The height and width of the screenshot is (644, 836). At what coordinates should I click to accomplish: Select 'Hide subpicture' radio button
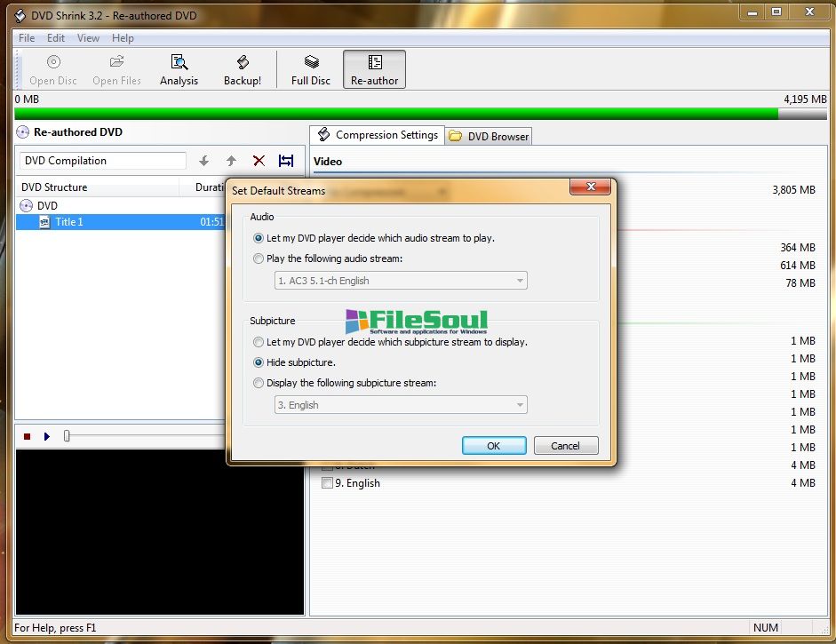pos(259,362)
